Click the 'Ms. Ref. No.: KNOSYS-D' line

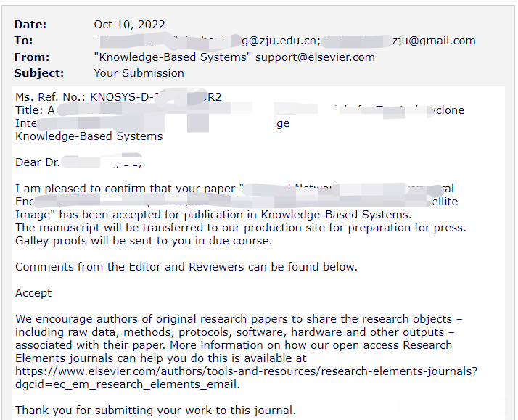pyautogui.click(x=118, y=97)
